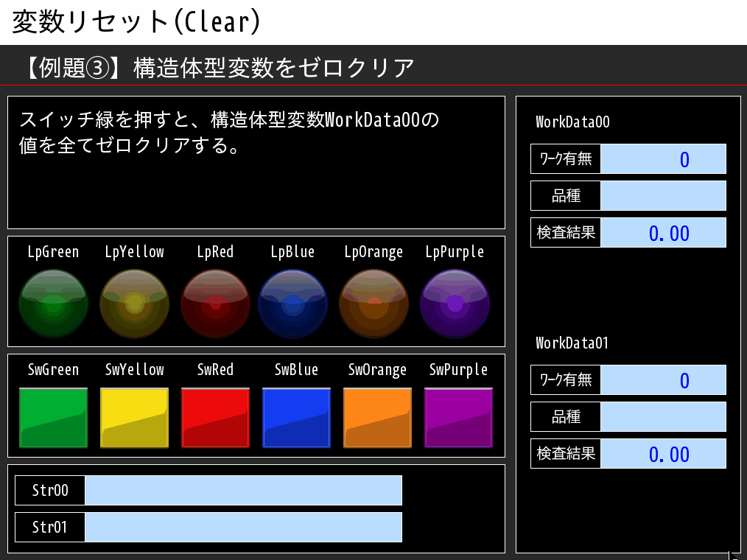
Task: Select the Str01 text field
Action: click(x=243, y=527)
